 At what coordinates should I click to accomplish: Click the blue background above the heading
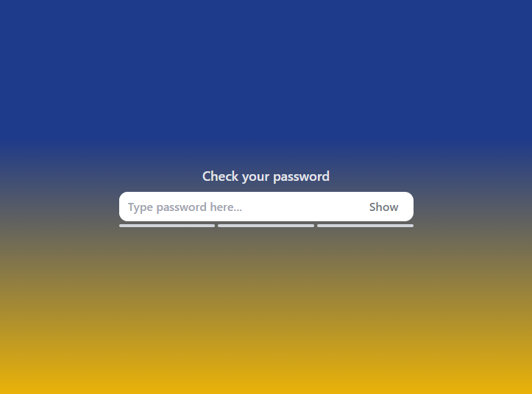266,85
